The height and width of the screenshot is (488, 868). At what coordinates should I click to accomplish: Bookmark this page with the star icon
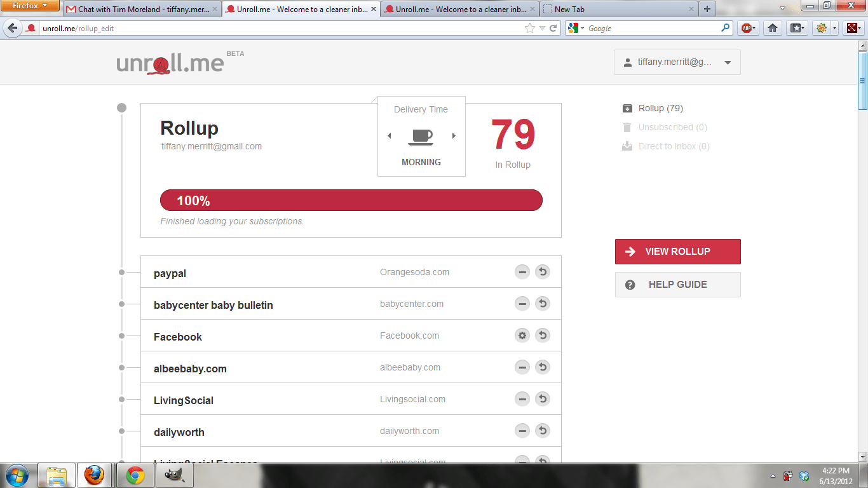(x=530, y=28)
